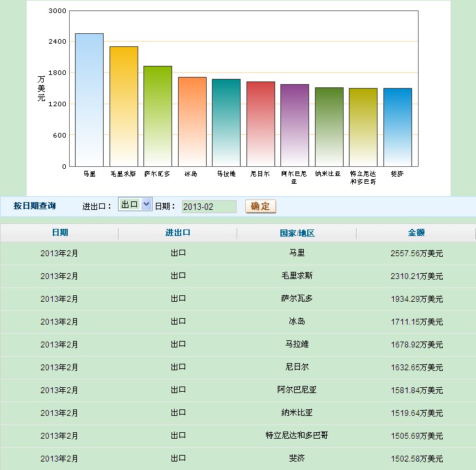Click the 进出口 column header

click(178, 233)
